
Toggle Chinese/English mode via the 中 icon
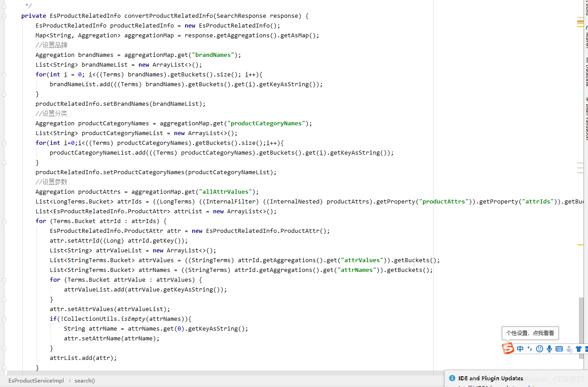(521, 349)
